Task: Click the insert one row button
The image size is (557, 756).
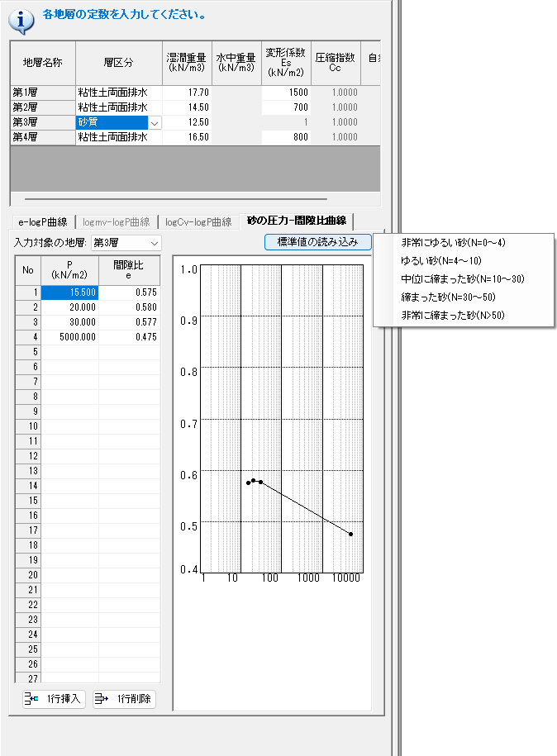Action: pos(54,699)
